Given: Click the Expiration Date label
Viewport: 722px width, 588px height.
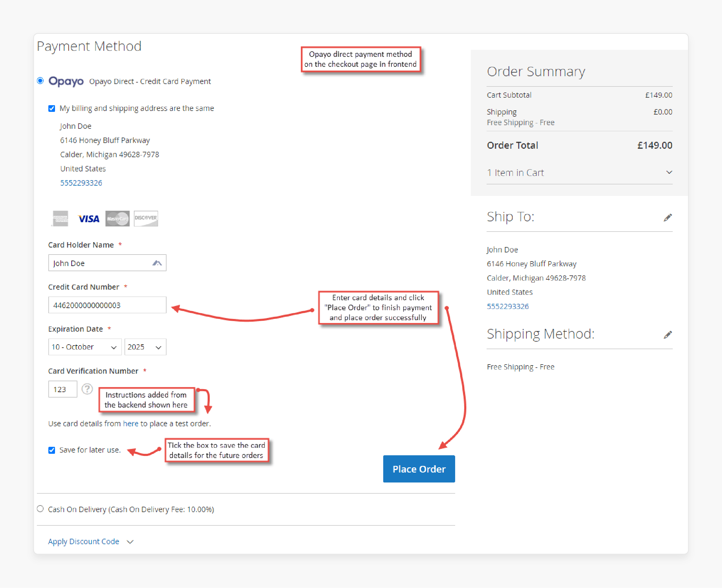Looking at the screenshot, I should [x=76, y=329].
